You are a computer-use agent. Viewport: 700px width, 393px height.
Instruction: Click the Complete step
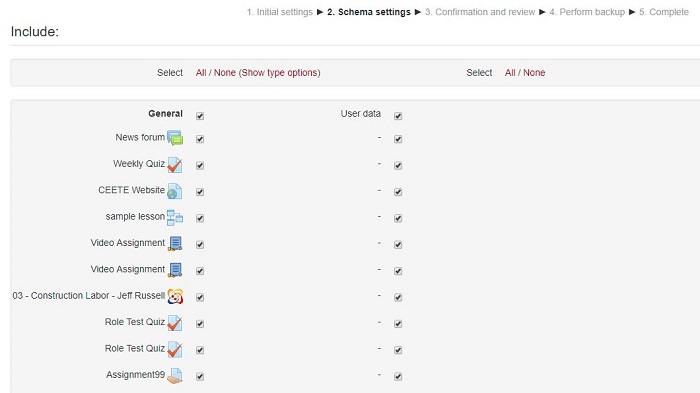[664, 12]
